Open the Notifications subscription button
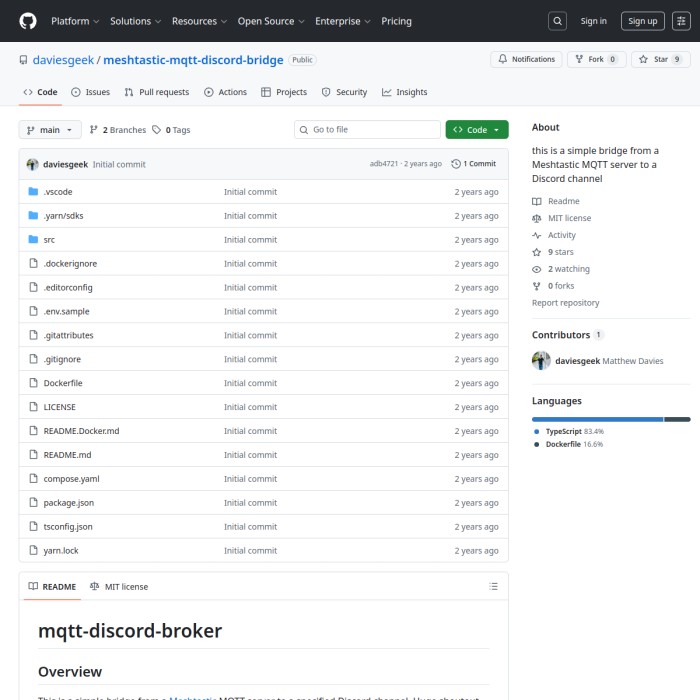This screenshot has height=700, width=700. 526,60
